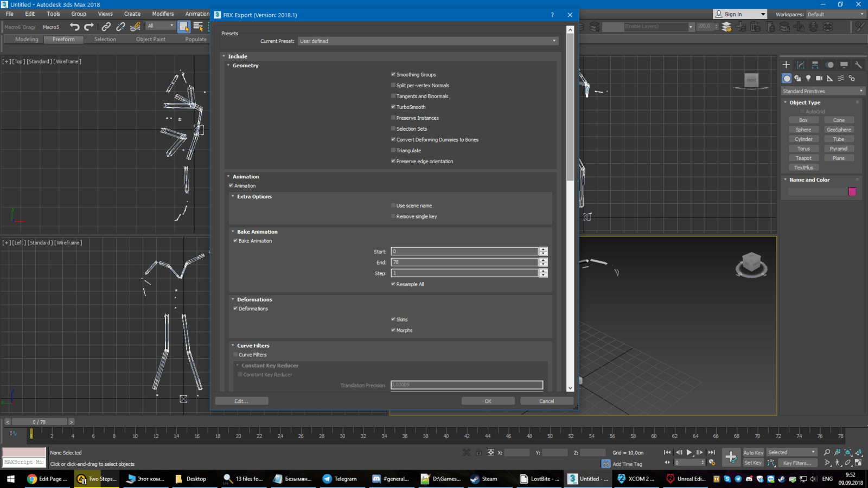Viewport: 868px width, 488px height.
Task: Open the Standard Primitives dropdown
Action: [x=823, y=91]
